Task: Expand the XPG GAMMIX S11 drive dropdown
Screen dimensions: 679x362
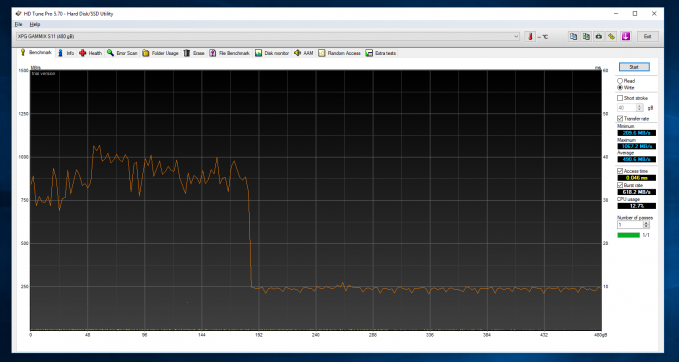Action: (x=516, y=37)
